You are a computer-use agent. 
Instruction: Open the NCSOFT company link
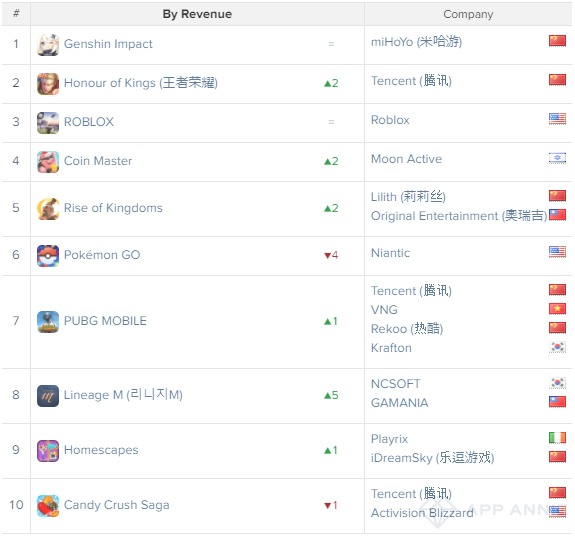(395, 384)
